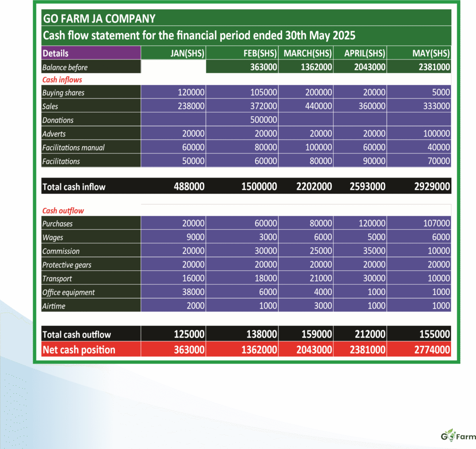Select the FEB(SHS) column header
This screenshot has width=476, height=449.
(260, 53)
